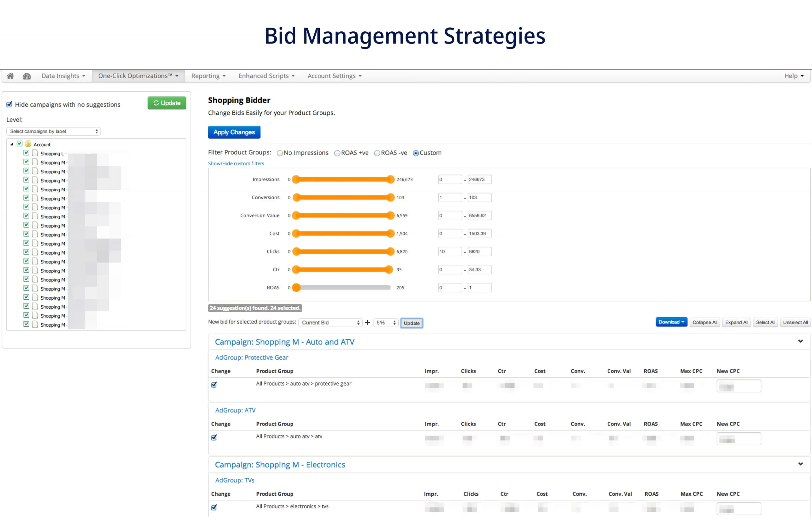Click the Impressions maximum value input field
The height and width of the screenshot is (530, 812).
pyautogui.click(x=479, y=179)
